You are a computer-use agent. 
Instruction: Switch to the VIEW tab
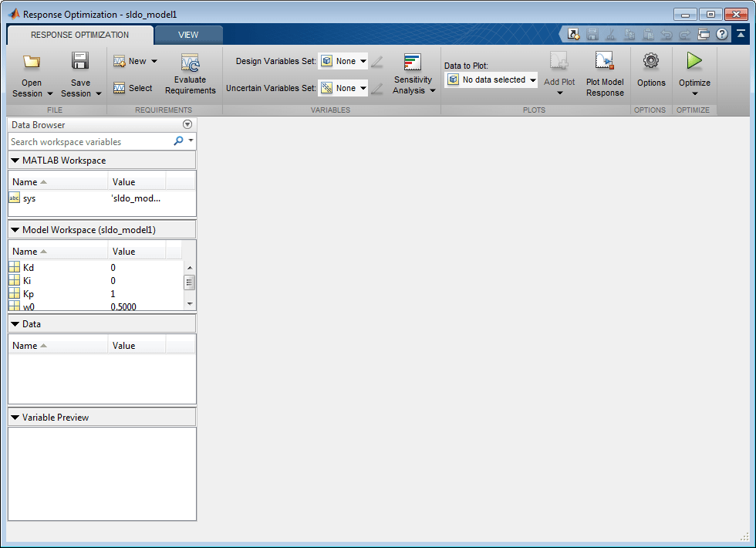point(188,35)
